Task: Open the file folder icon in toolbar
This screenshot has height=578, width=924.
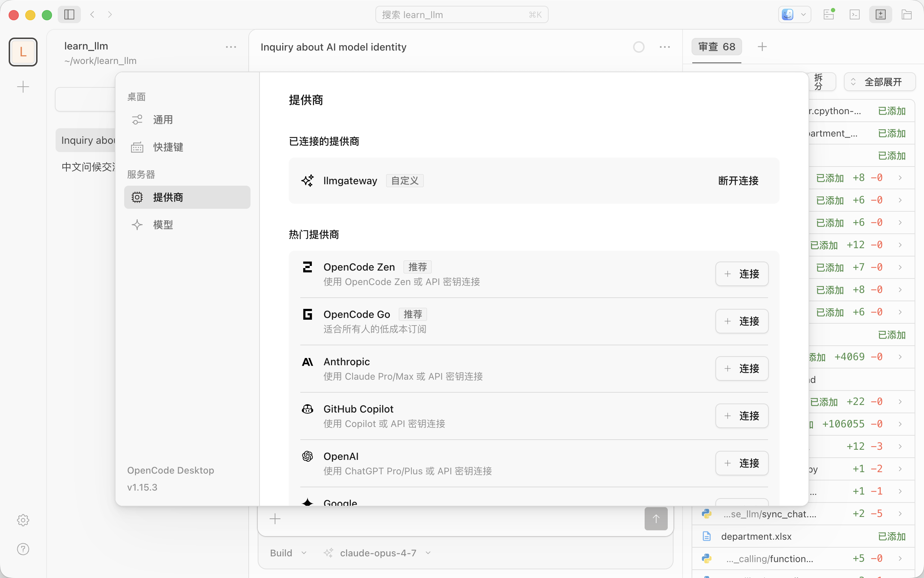Action: point(907,14)
